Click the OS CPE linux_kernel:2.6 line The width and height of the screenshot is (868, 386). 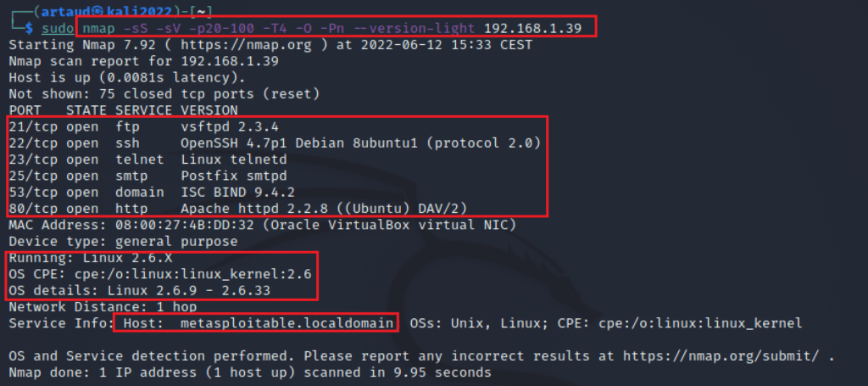160,273
